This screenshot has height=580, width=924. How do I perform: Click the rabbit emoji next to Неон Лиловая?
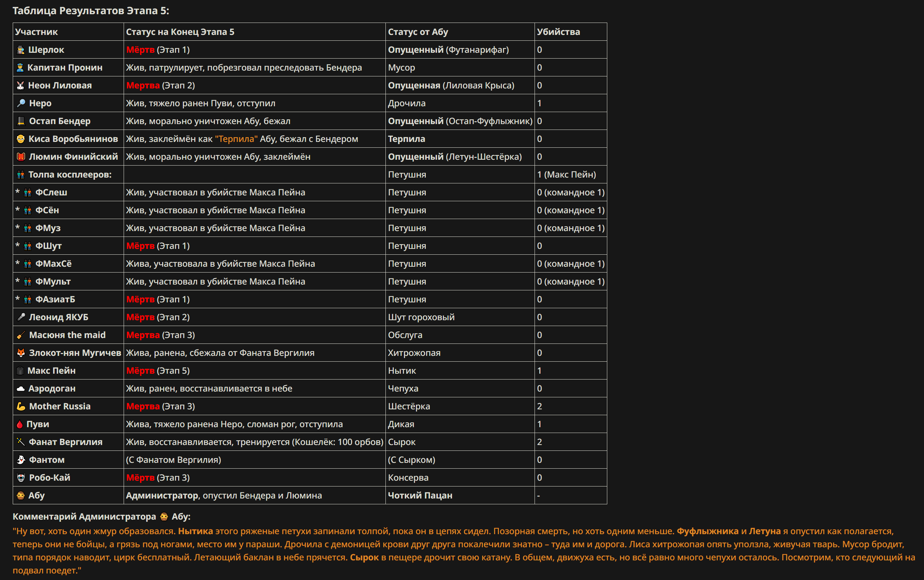pyautogui.click(x=21, y=86)
